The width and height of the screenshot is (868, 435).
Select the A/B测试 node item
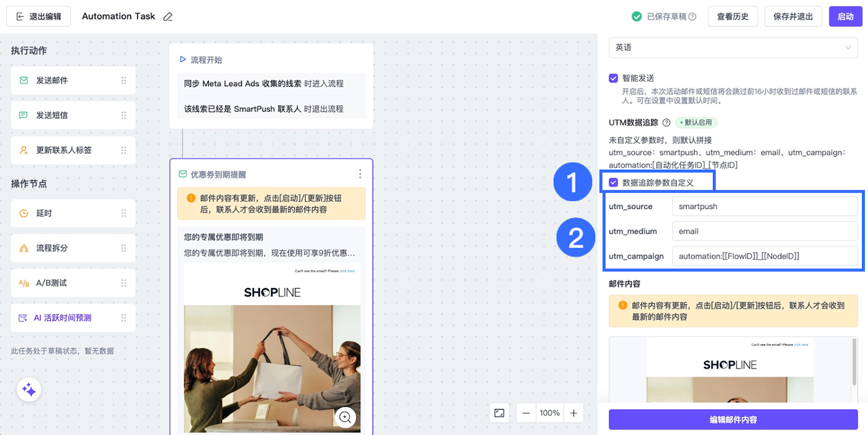[73, 283]
